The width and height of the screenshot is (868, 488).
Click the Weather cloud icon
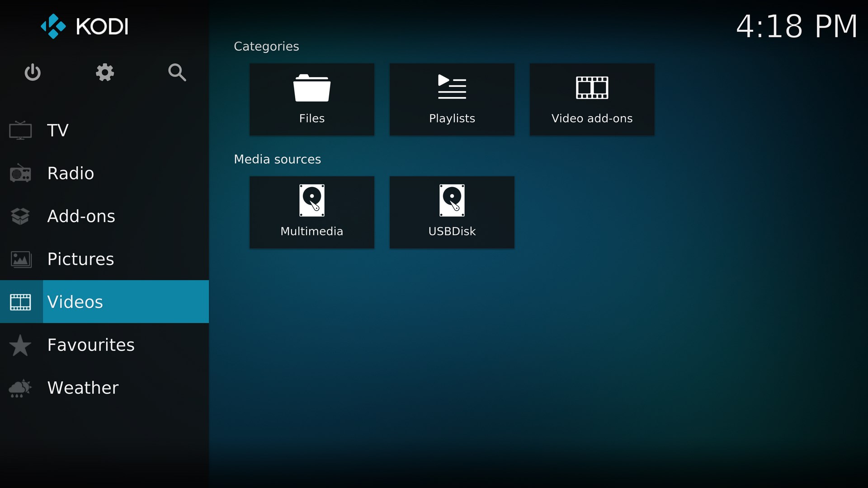[20, 389]
